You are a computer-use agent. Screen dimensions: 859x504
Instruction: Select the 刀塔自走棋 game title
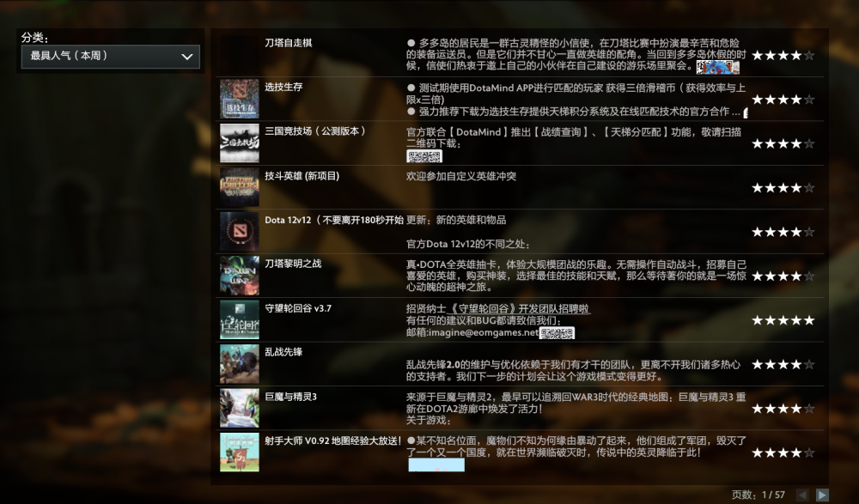(288, 43)
